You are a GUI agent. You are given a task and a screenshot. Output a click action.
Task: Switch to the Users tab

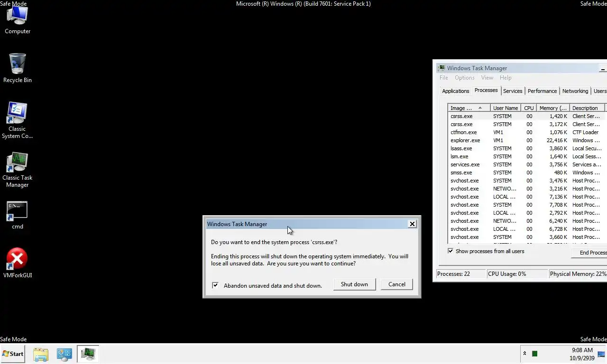click(599, 91)
